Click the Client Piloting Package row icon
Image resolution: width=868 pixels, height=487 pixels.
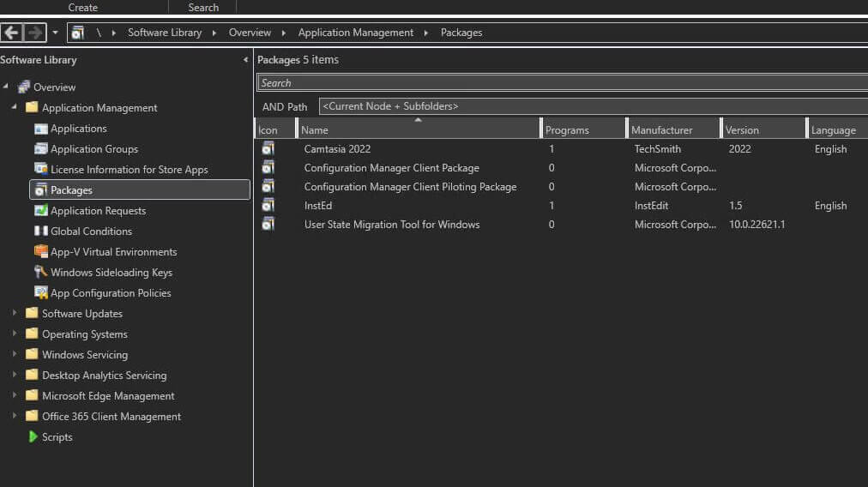point(268,186)
